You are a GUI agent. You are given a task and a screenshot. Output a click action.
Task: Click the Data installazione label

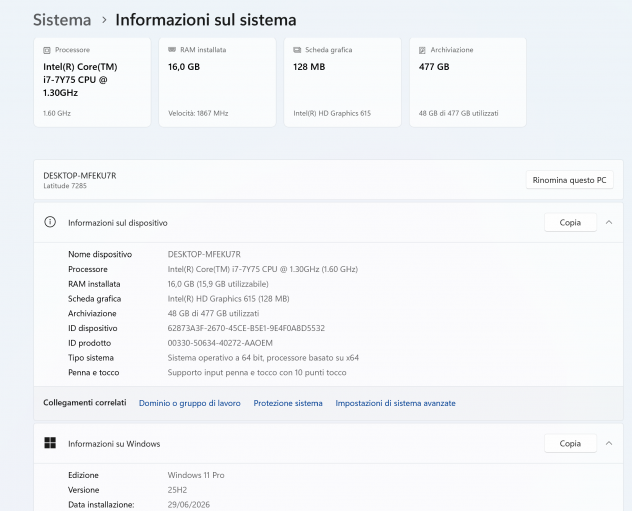101,505
